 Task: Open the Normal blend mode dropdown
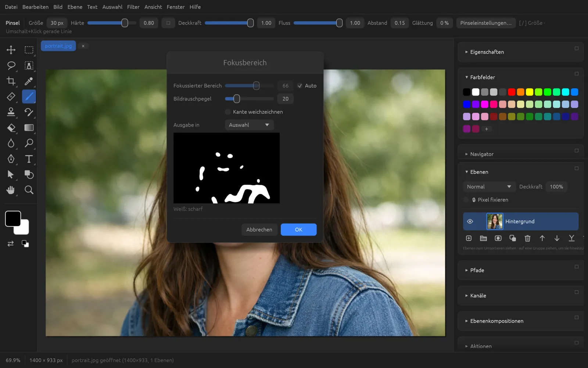tap(489, 187)
